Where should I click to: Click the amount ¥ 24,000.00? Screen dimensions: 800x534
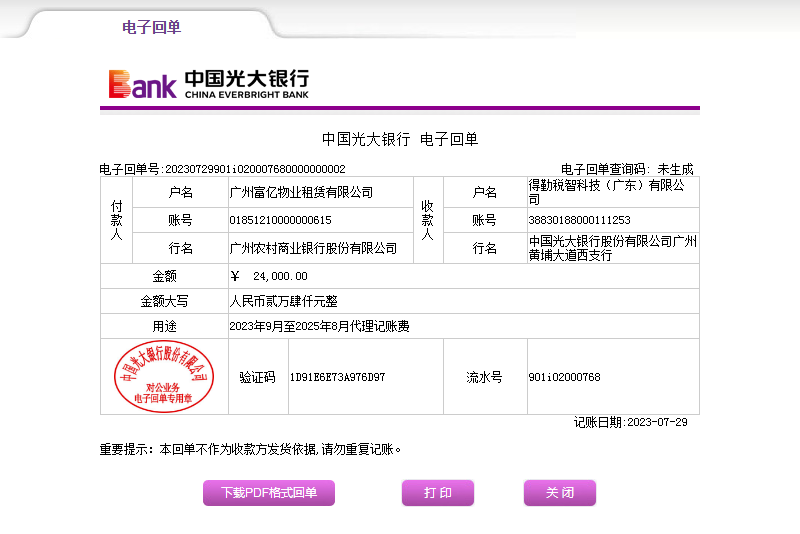[x=269, y=276]
